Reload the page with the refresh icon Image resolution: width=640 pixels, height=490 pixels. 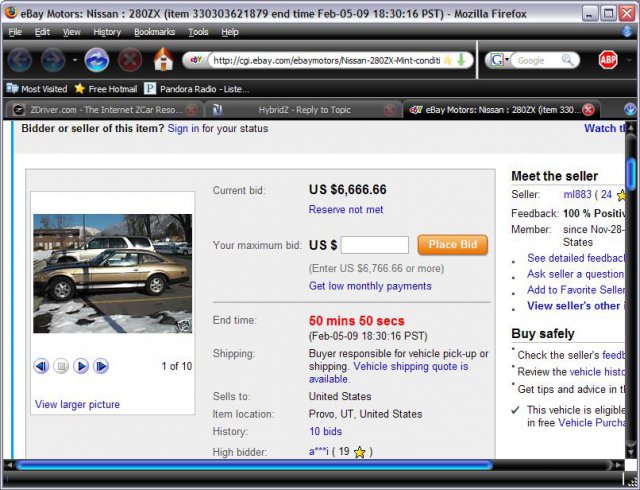point(97,60)
